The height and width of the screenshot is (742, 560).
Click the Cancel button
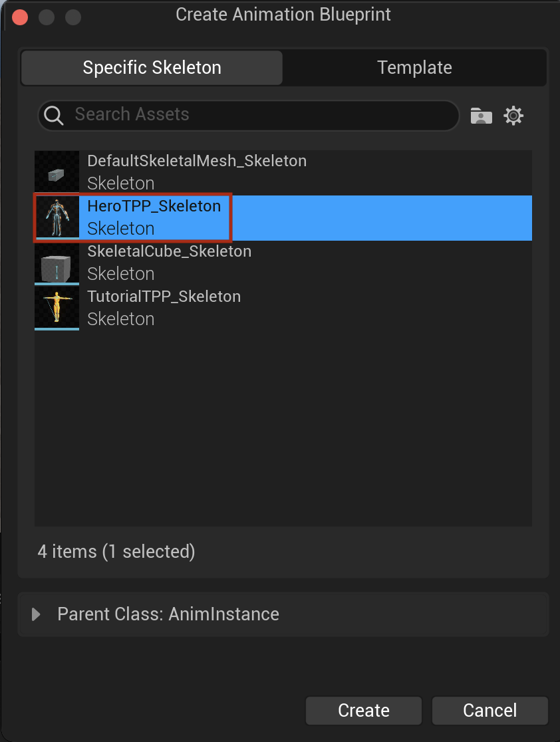[x=490, y=710]
